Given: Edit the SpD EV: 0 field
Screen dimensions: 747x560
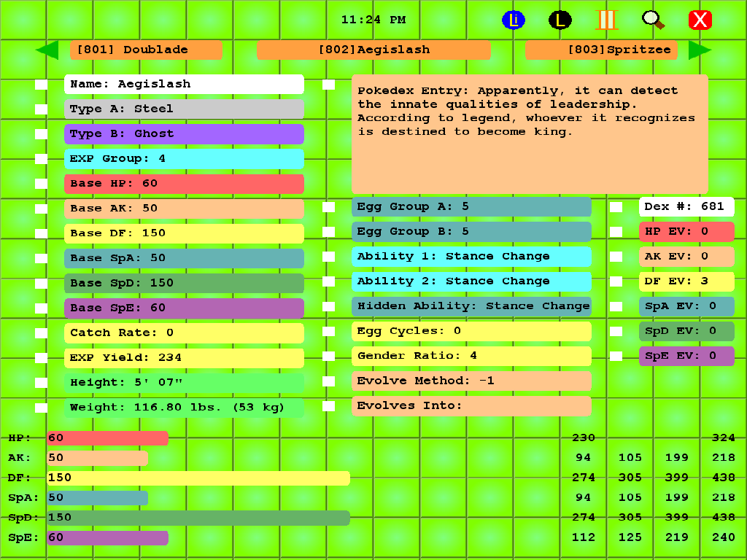Looking at the screenshot, I should [x=686, y=331].
